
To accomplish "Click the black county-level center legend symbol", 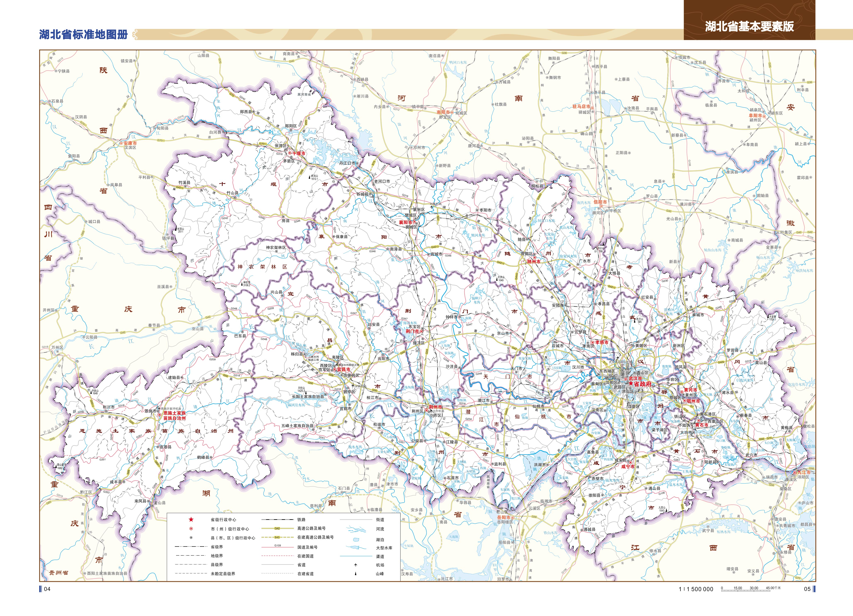I will [191, 538].
